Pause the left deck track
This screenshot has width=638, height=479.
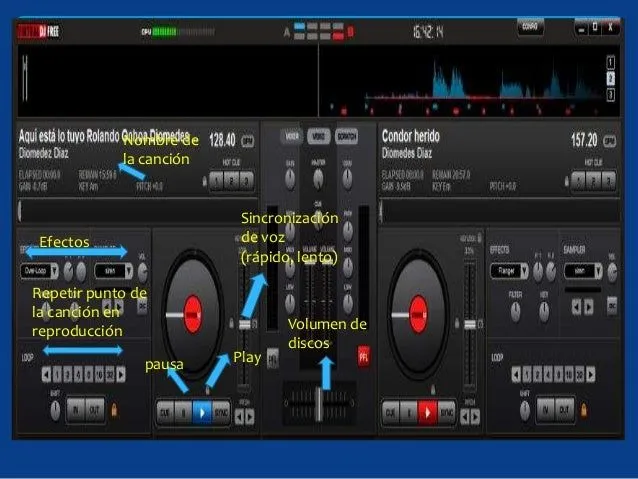[183, 413]
